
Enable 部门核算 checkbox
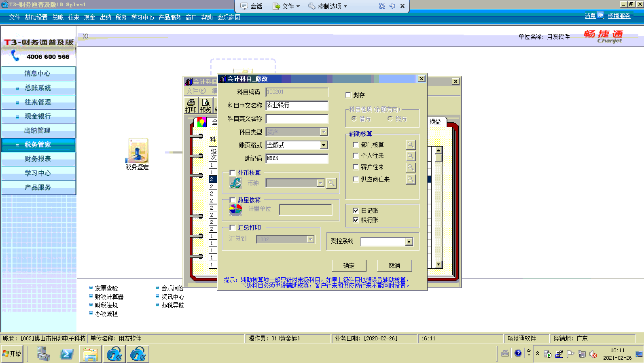point(356,145)
